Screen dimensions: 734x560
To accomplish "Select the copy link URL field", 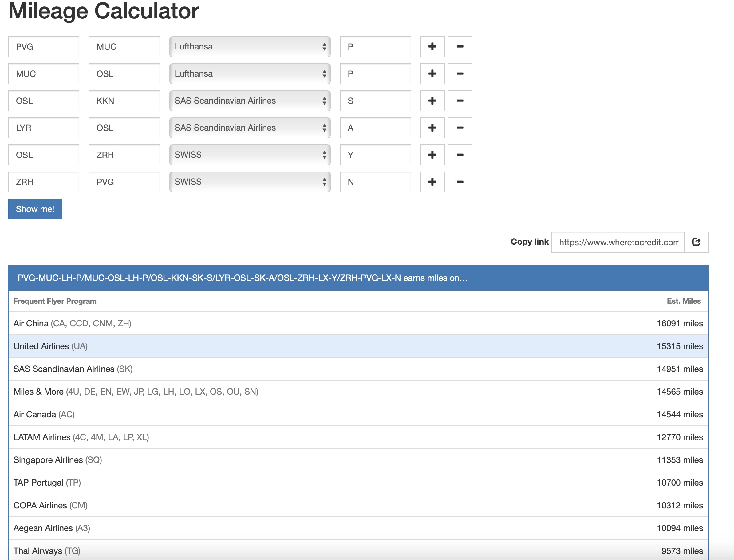I will (618, 242).
